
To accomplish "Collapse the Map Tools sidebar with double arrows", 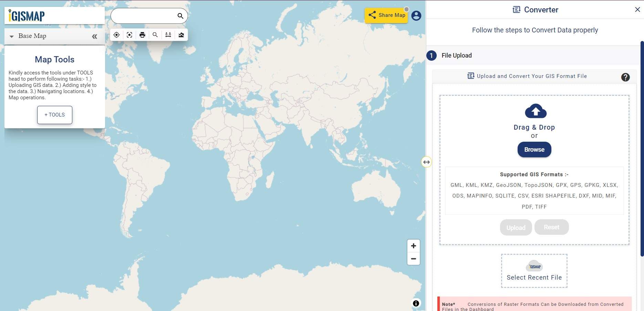I will pos(95,36).
